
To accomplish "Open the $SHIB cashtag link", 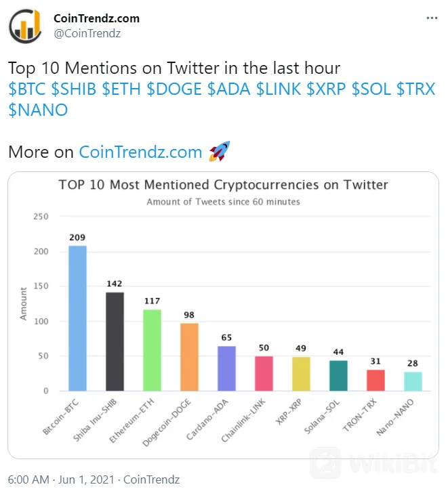I will pos(75,89).
